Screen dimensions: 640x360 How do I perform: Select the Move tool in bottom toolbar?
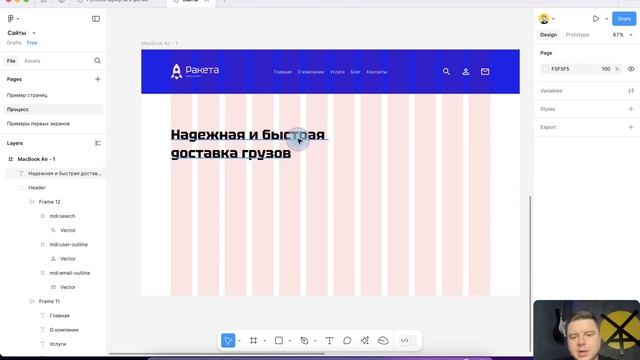coord(228,340)
